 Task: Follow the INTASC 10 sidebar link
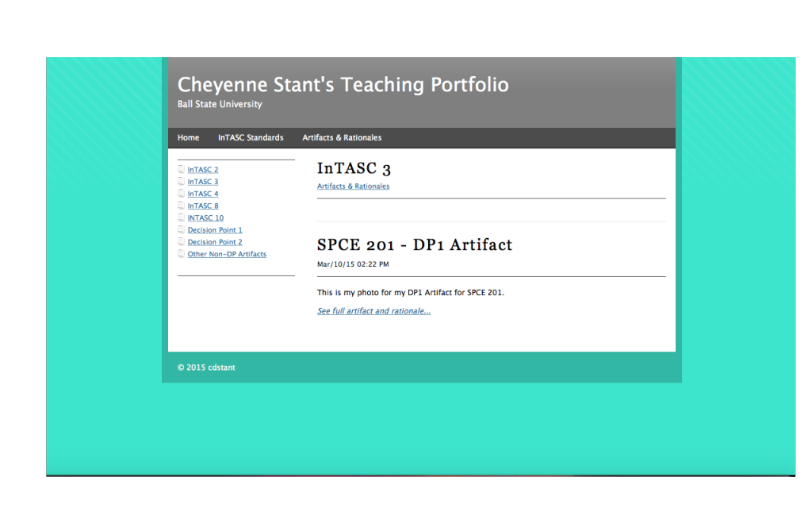tap(205, 217)
